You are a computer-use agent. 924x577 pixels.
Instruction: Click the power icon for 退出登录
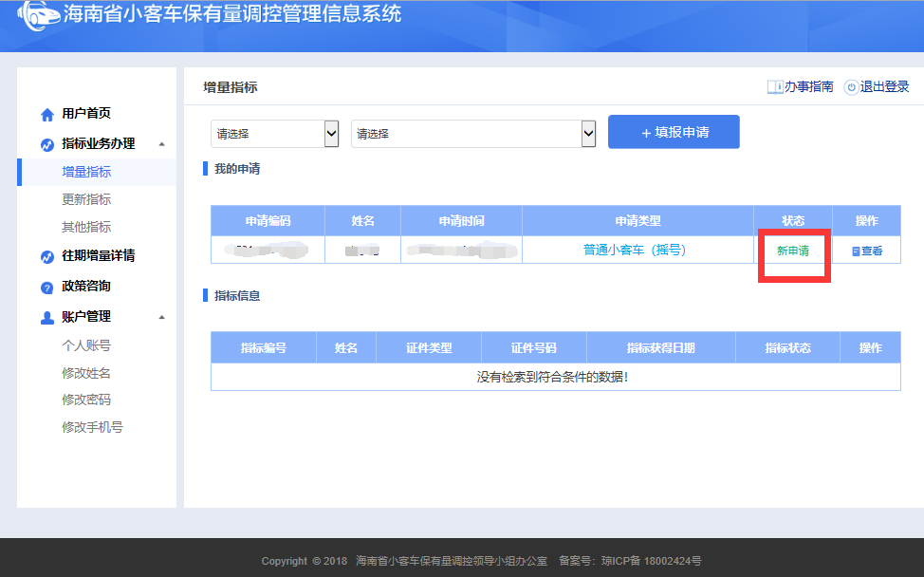851,87
